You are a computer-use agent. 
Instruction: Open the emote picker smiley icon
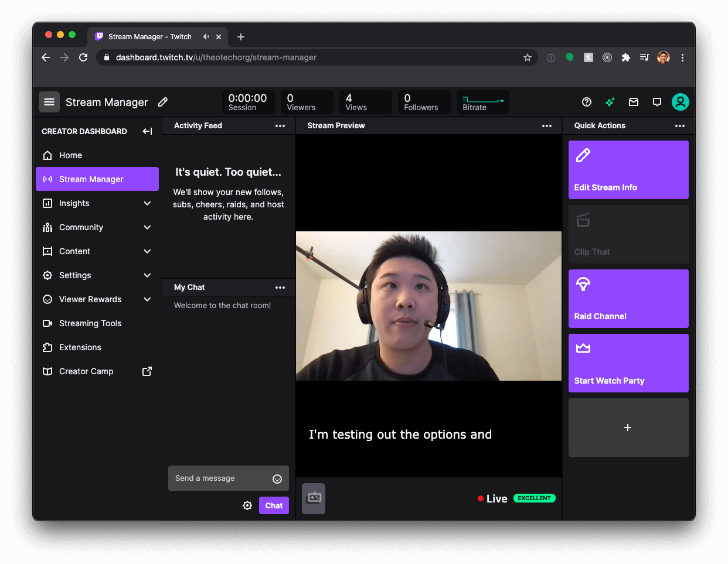[x=277, y=479]
